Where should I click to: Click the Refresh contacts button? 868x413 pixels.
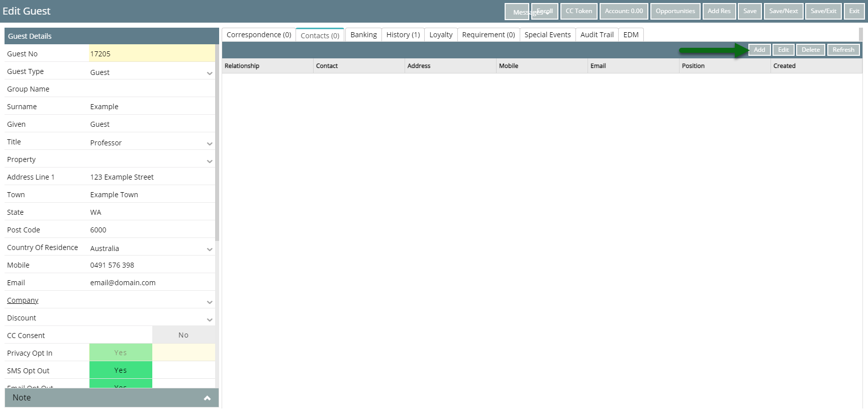pyautogui.click(x=843, y=50)
